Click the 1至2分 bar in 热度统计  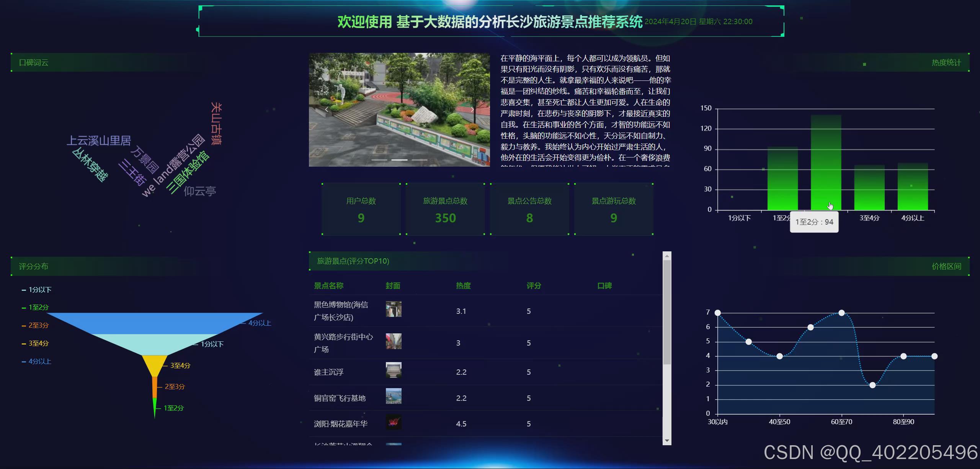(x=782, y=179)
